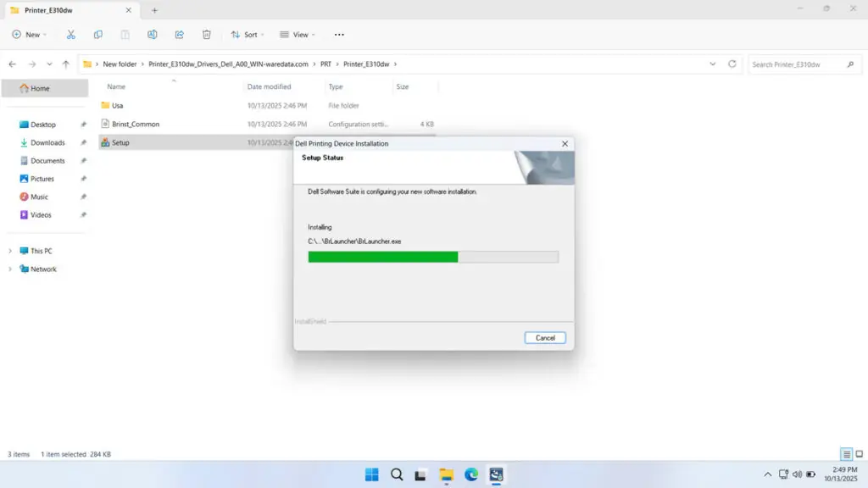The height and width of the screenshot is (488, 868).
Task: Switch to details view in status bar
Action: tap(845, 454)
